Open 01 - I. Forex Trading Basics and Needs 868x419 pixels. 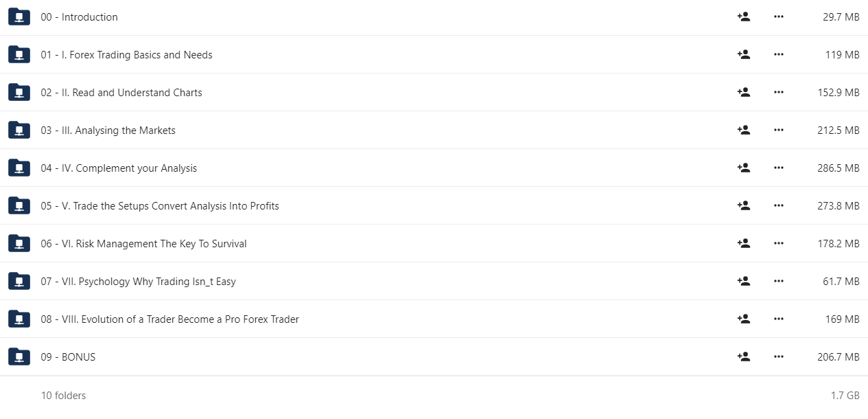[x=126, y=55]
